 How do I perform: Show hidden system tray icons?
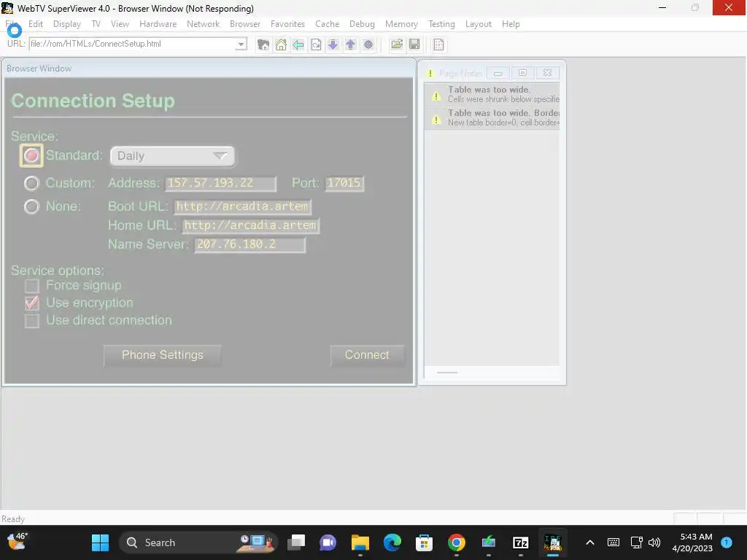589,542
